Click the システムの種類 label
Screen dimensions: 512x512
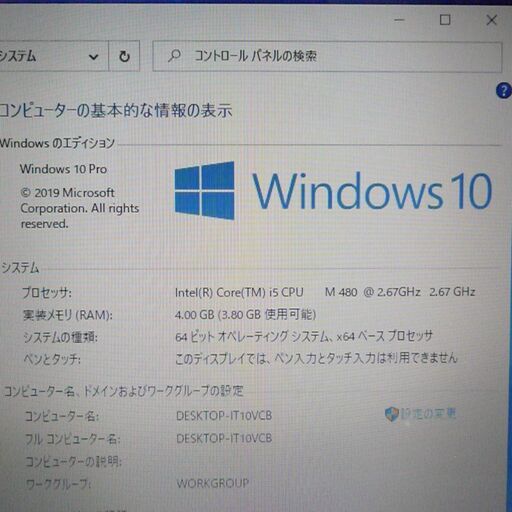point(60,337)
